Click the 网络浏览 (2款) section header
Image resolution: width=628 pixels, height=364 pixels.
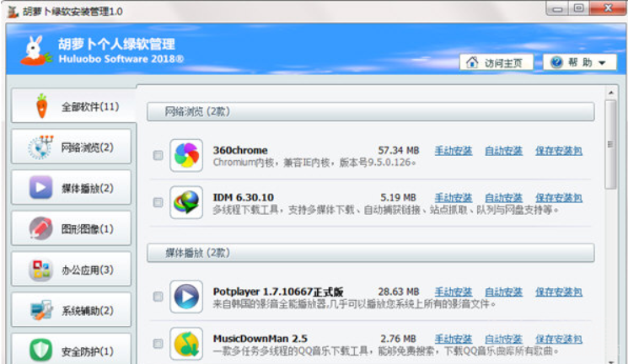coord(370,111)
